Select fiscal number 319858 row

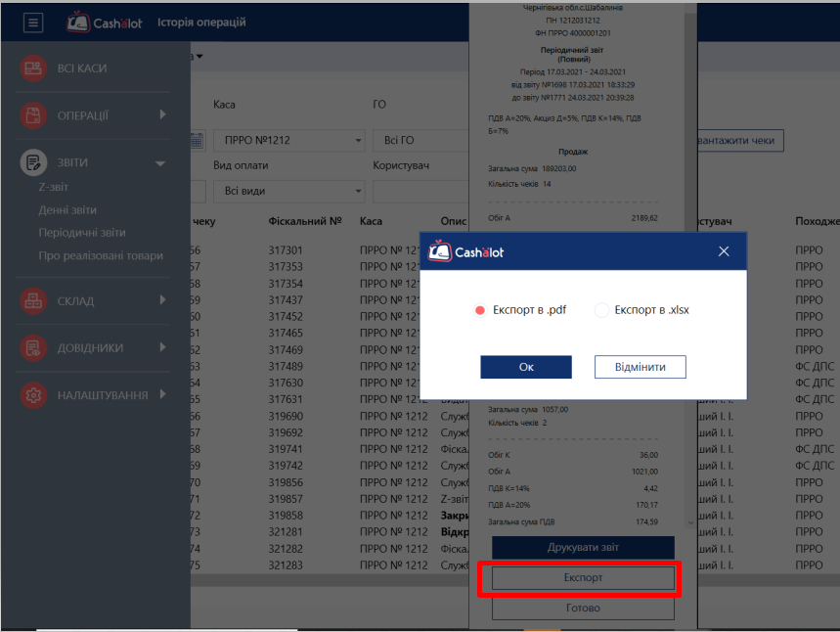click(286, 516)
